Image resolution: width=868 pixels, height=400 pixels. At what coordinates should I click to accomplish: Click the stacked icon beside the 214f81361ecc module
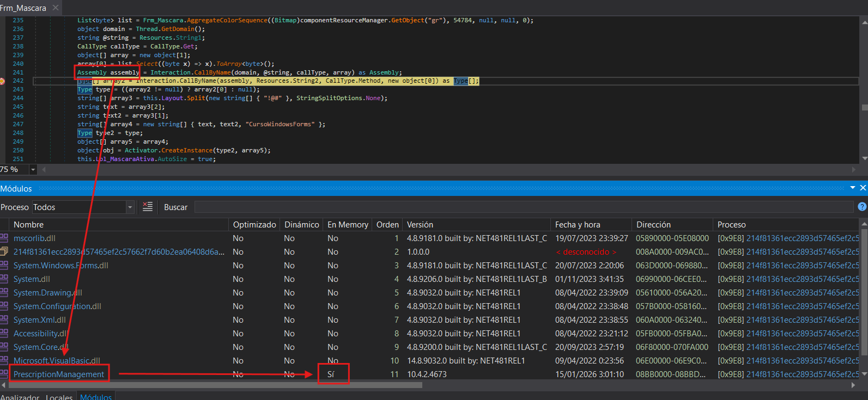click(x=4, y=252)
